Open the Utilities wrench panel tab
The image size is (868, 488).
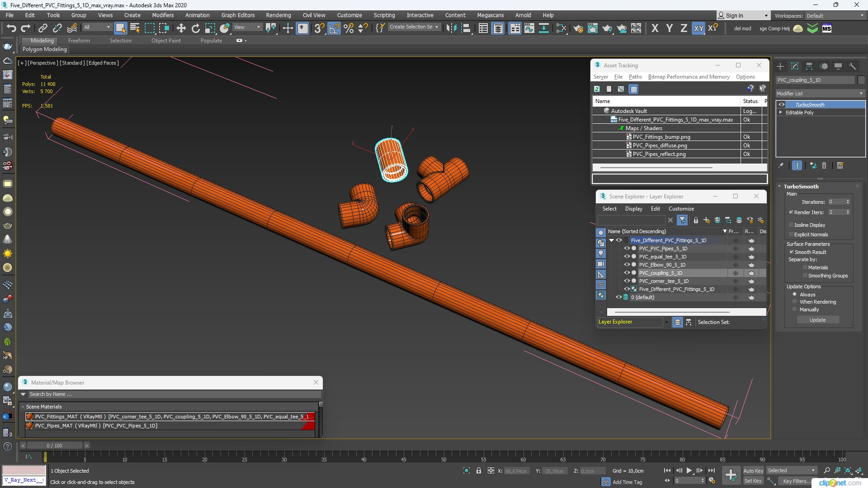coord(853,66)
